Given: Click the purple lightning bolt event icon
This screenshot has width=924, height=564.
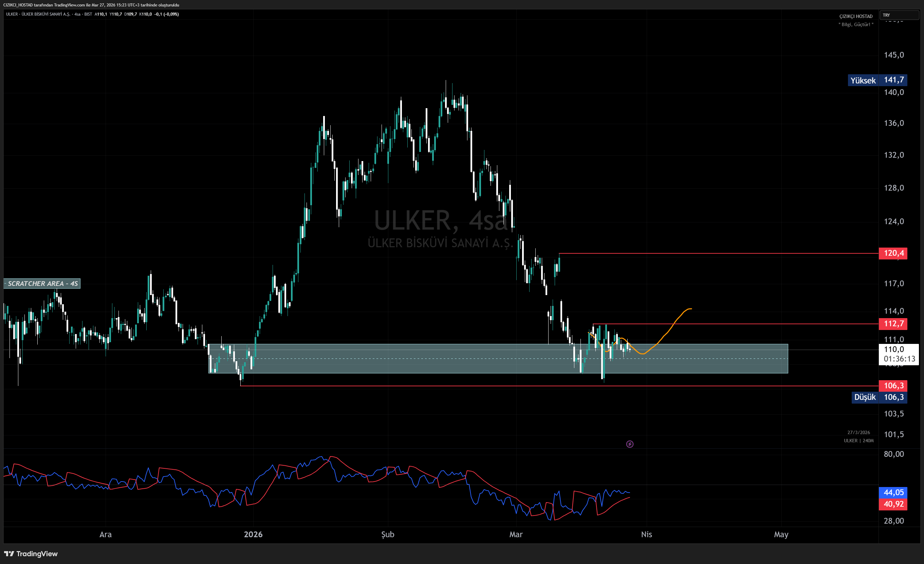Looking at the screenshot, I should (x=630, y=444).
